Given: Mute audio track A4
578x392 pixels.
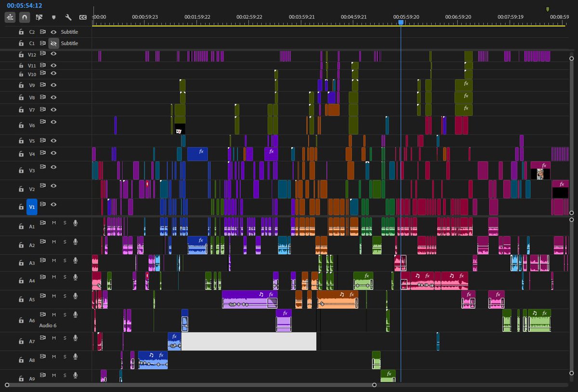Looking at the screenshot, I should click(54, 277).
